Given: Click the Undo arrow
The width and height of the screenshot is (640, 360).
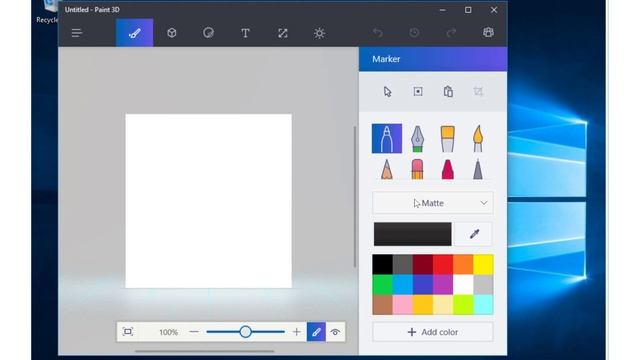Looking at the screenshot, I should point(378,33).
